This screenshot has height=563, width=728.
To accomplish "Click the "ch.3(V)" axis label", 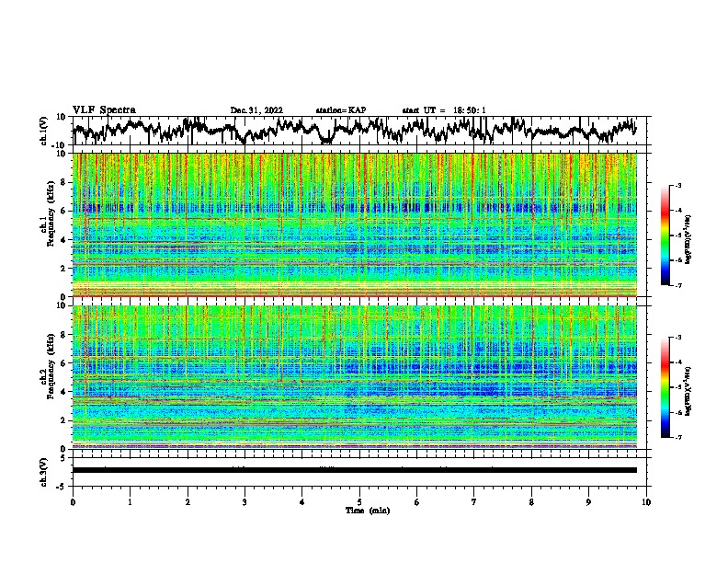I will click(44, 472).
